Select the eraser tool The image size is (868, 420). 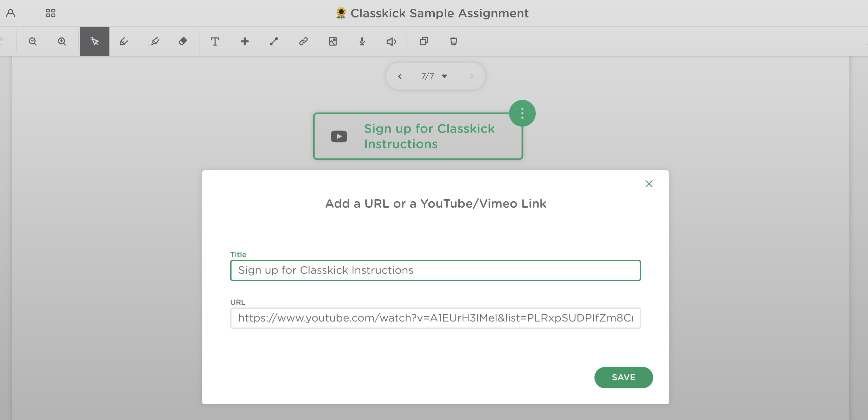[182, 41]
